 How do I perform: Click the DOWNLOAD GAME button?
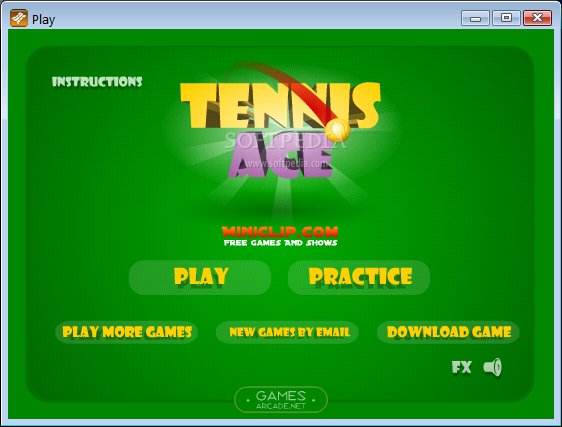pyautogui.click(x=448, y=332)
